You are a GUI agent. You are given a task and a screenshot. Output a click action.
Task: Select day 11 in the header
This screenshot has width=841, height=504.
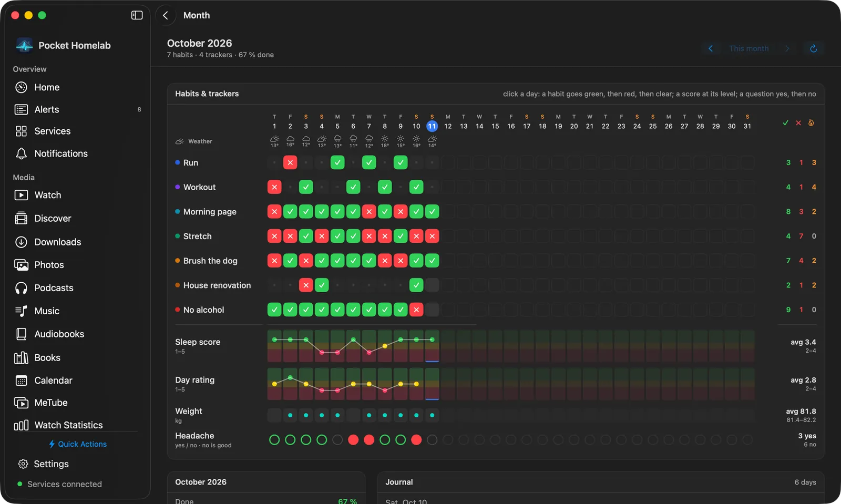point(432,126)
